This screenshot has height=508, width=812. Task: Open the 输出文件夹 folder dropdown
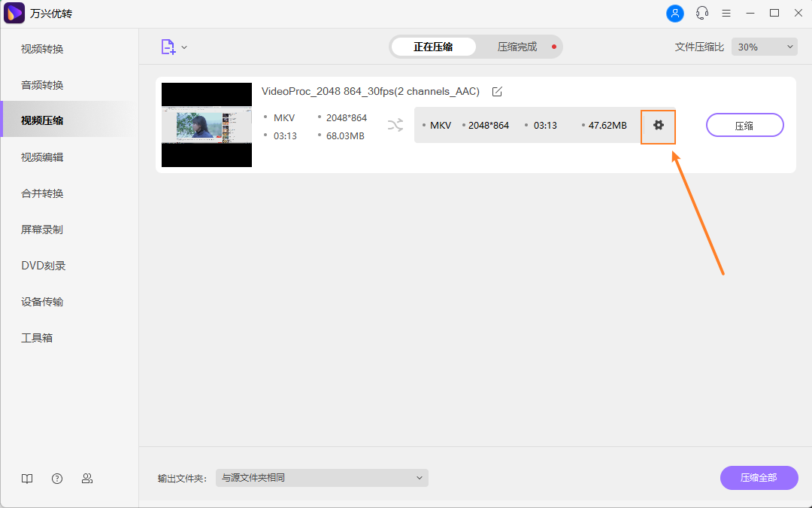coord(322,478)
